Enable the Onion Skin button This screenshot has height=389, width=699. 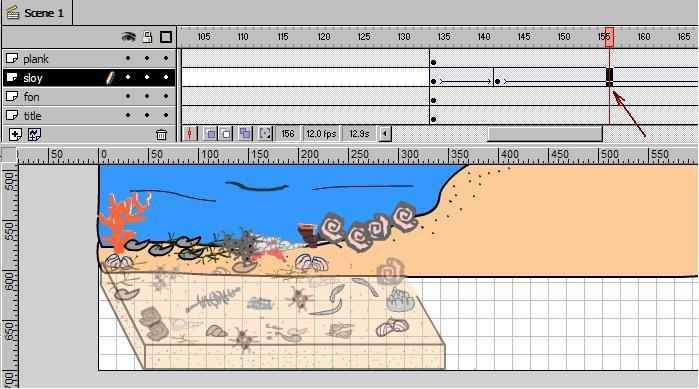(x=211, y=133)
